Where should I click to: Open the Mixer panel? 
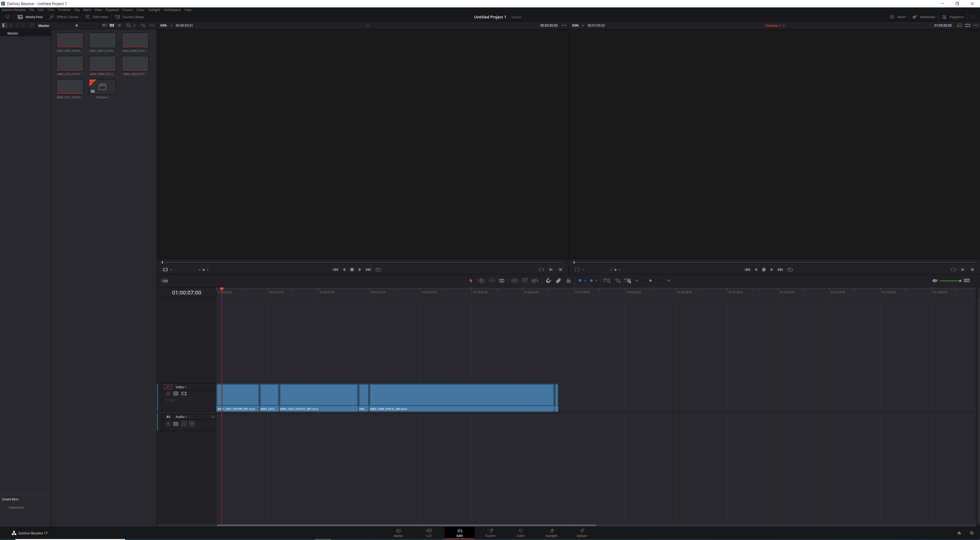(x=898, y=17)
